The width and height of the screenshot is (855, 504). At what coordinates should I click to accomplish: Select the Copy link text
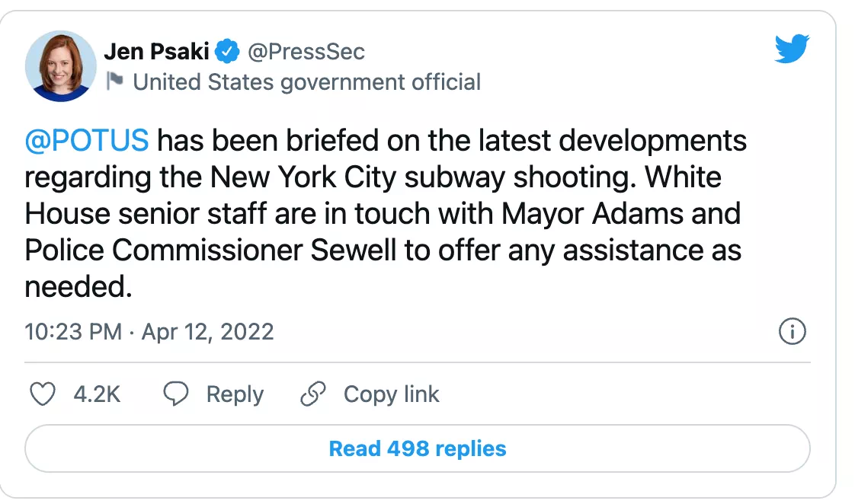pos(391,394)
